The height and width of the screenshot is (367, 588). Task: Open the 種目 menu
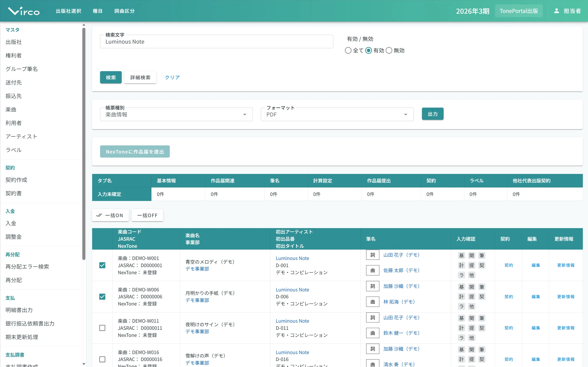coord(98,11)
